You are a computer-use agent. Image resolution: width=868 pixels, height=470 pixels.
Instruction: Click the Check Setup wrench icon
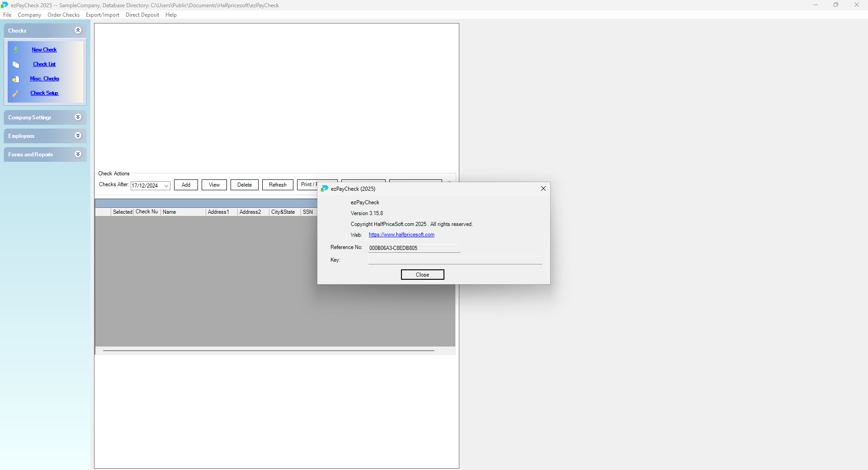(16, 94)
